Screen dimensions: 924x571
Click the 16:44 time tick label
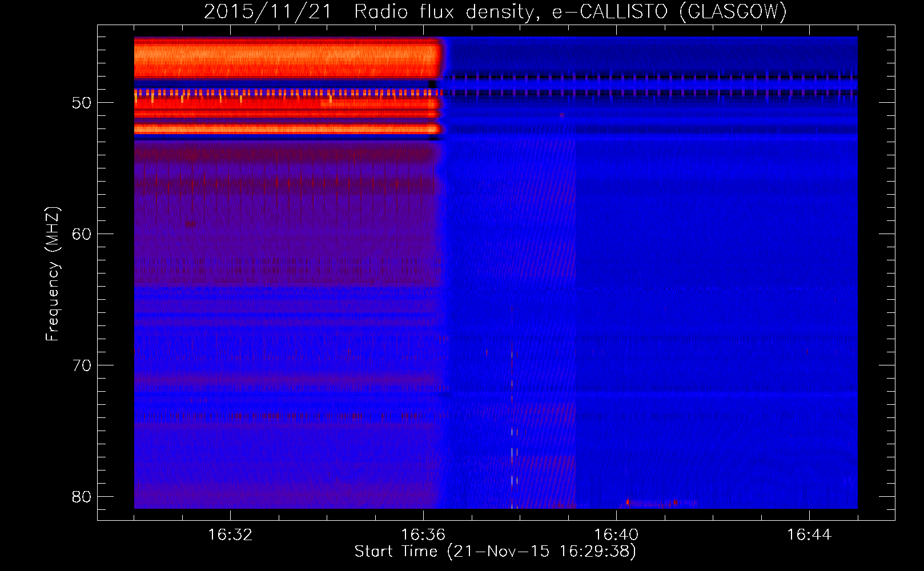tap(809, 535)
